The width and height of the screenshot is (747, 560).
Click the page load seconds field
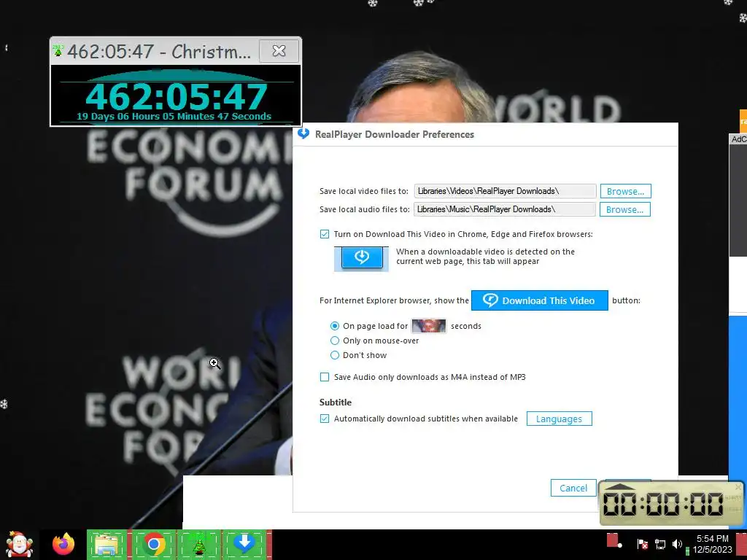[x=429, y=326]
